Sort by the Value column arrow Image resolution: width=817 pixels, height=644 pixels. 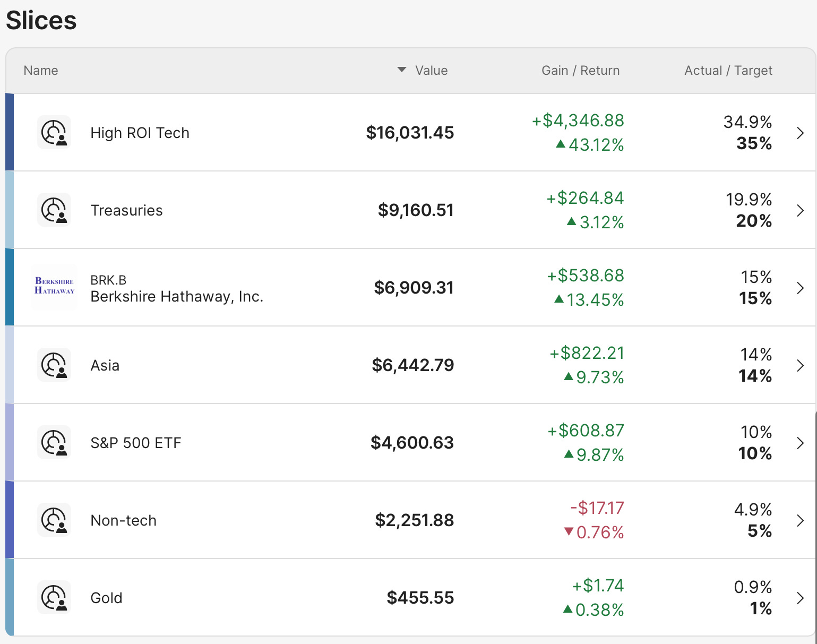coord(402,70)
